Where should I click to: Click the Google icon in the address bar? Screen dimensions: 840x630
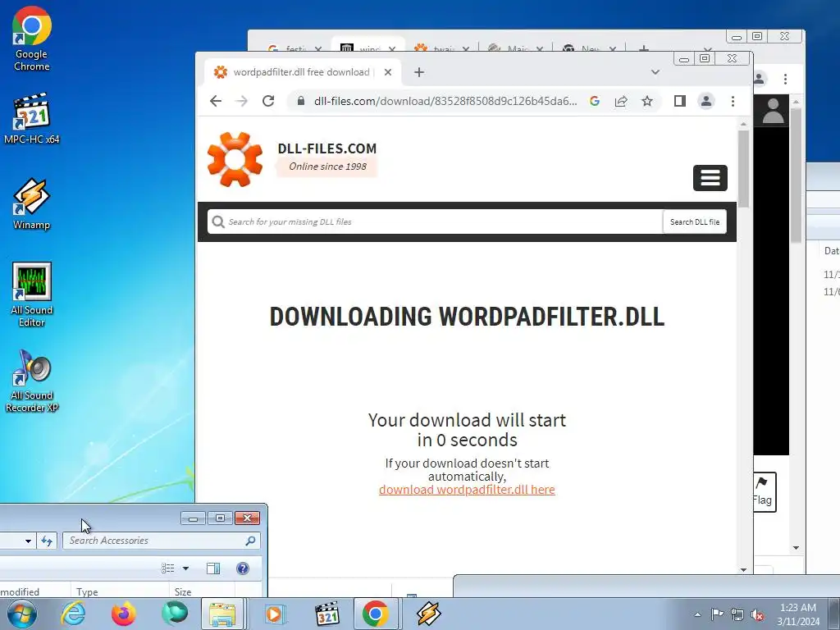point(594,101)
